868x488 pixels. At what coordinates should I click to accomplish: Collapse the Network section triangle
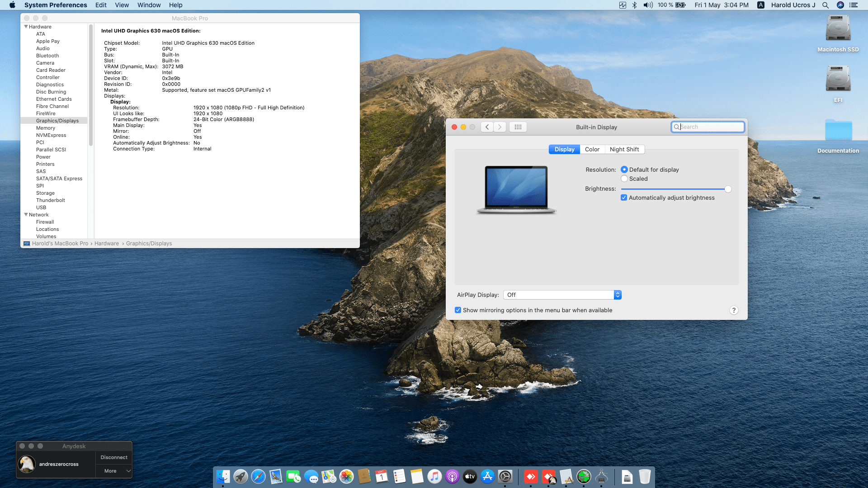click(x=26, y=215)
